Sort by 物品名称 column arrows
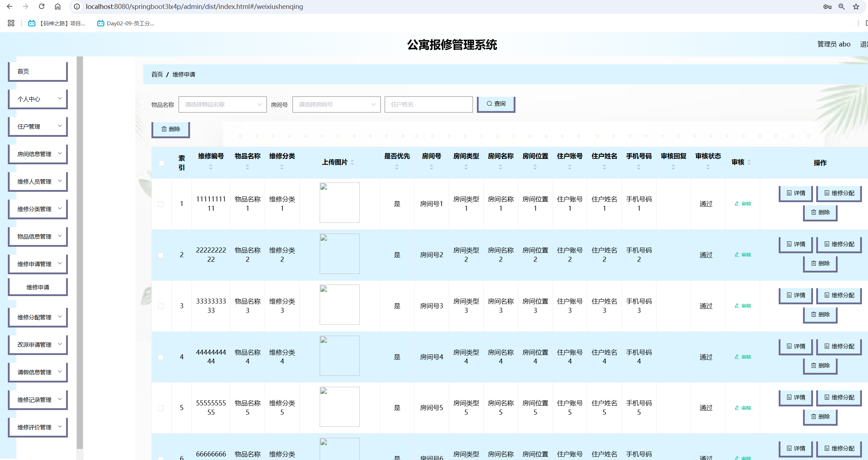 pyautogui.click(x=247, y=167)
